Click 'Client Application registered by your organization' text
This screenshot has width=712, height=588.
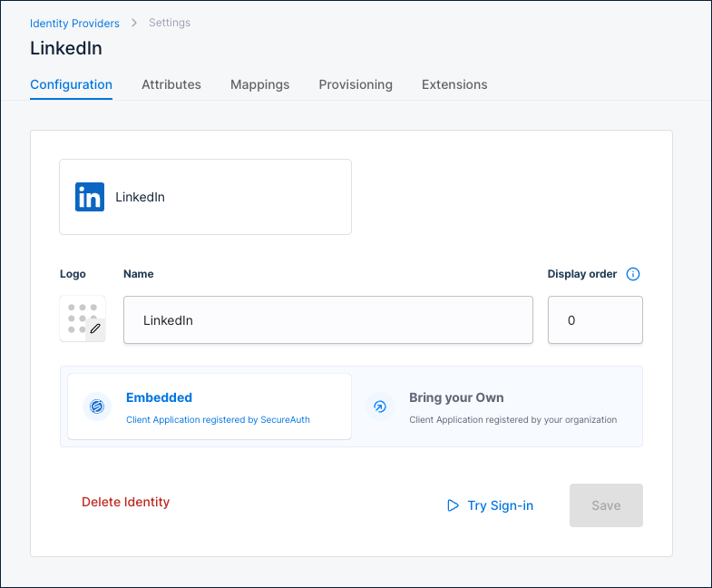pyautogui.click(x=513, y=419)
